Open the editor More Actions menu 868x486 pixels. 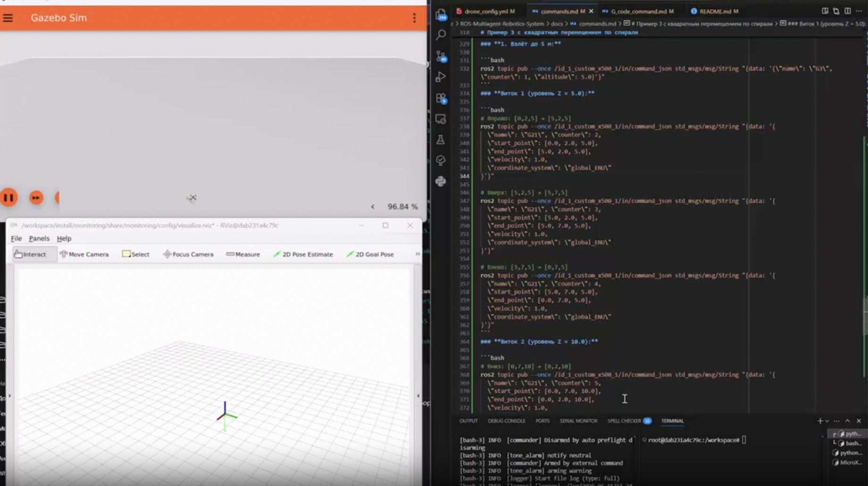click(859, 11)
